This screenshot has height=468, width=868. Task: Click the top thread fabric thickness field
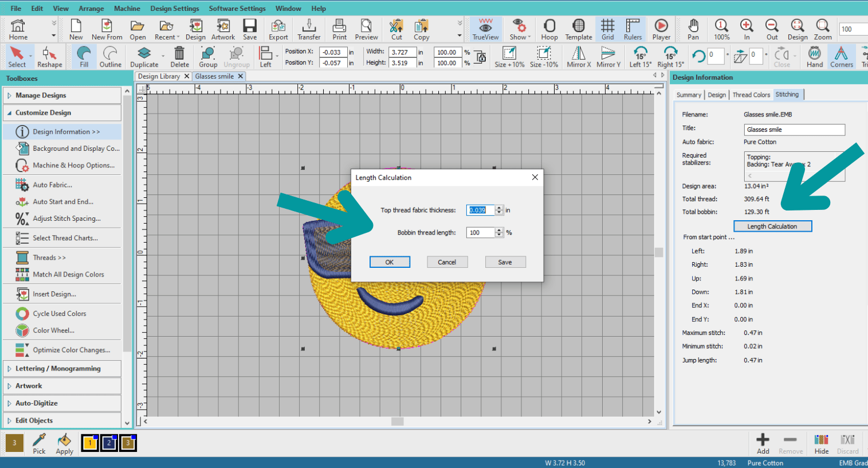coord(481,210)
